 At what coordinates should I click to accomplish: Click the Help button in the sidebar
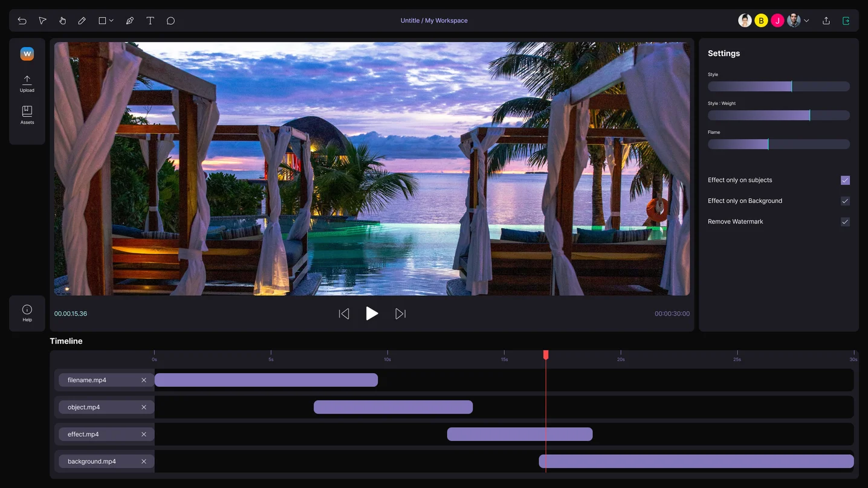[27, 313]
